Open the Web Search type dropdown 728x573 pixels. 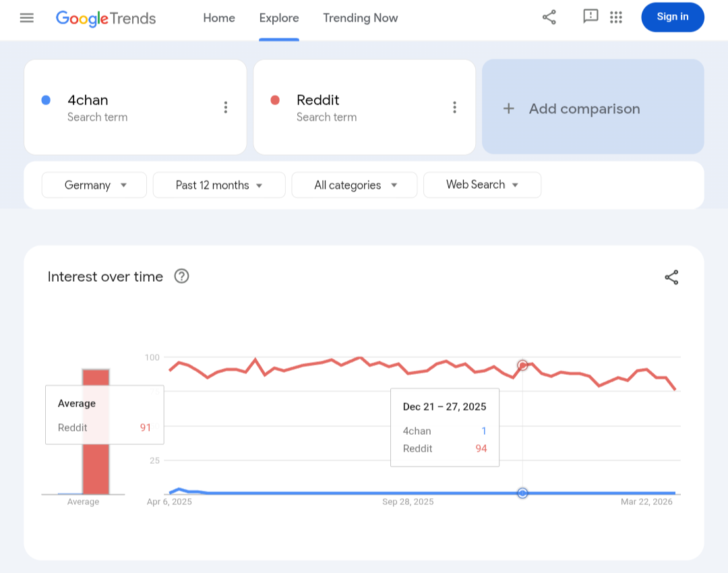(482, 185)
